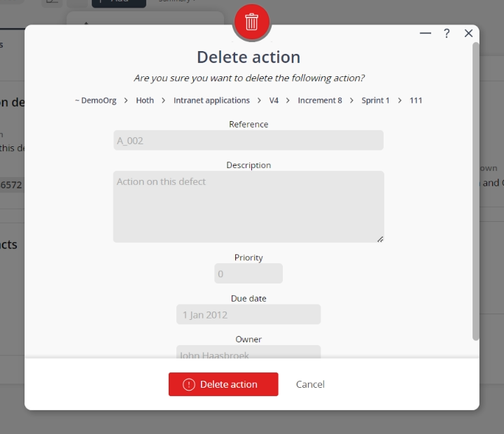Screen dimensions: 504x434
Task: Click the Reference label
Action: click(x=248, y=124)
